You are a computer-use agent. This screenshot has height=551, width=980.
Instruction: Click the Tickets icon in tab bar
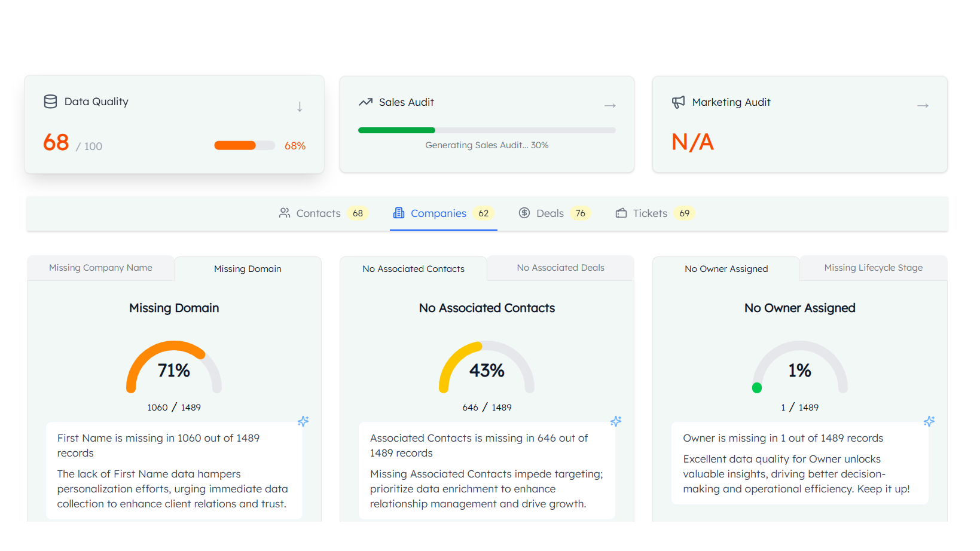(x=621, y=213)
